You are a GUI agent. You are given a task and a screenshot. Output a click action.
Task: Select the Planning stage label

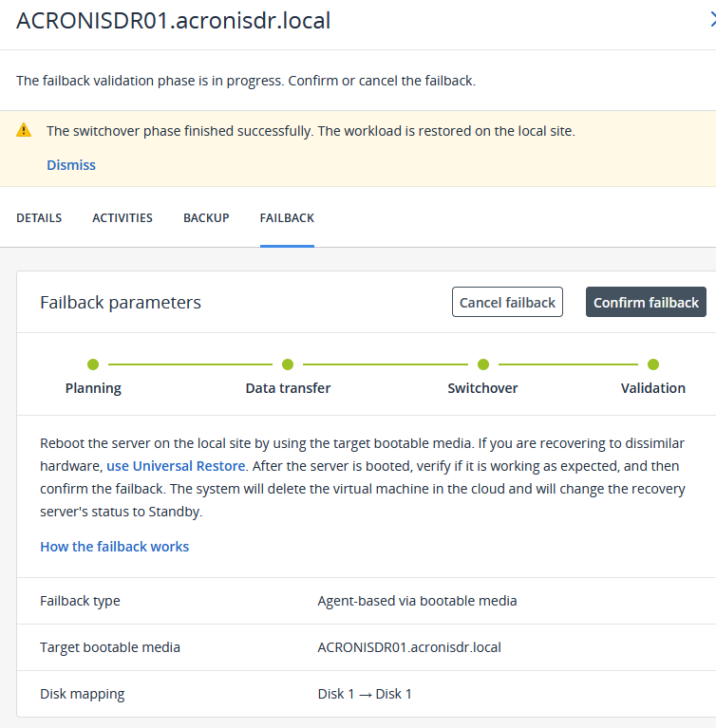click(x=93, y=388)
